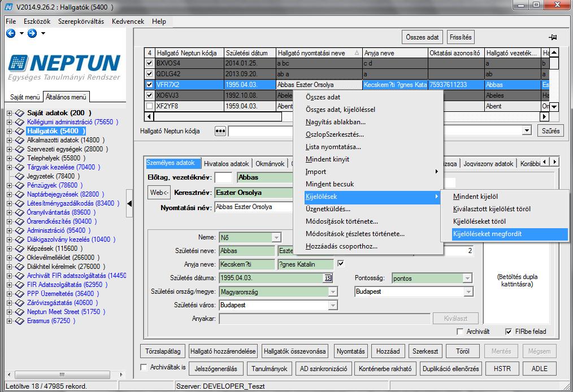Open the Eszközök menu
Screen dimensions: 573x392
(x=37, y=21)
